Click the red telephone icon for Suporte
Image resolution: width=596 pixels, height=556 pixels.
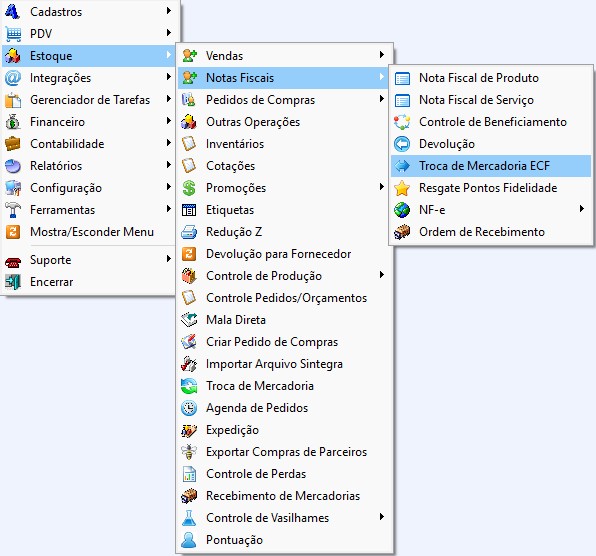pos(13,261)
